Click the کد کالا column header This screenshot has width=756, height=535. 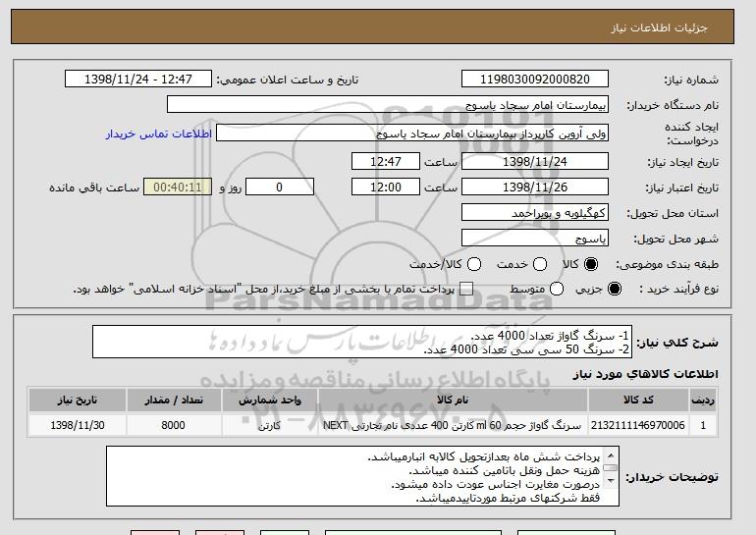[638, 401]
